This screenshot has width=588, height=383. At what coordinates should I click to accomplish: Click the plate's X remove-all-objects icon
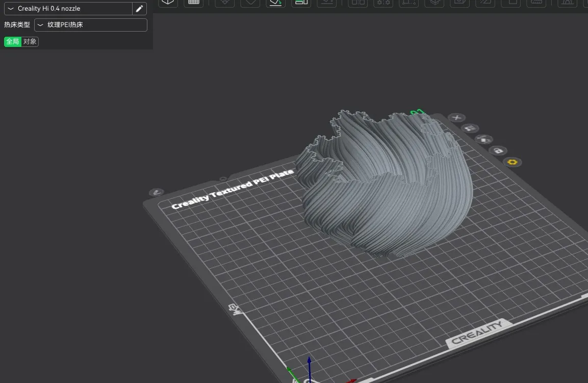(x=456, y=118)
